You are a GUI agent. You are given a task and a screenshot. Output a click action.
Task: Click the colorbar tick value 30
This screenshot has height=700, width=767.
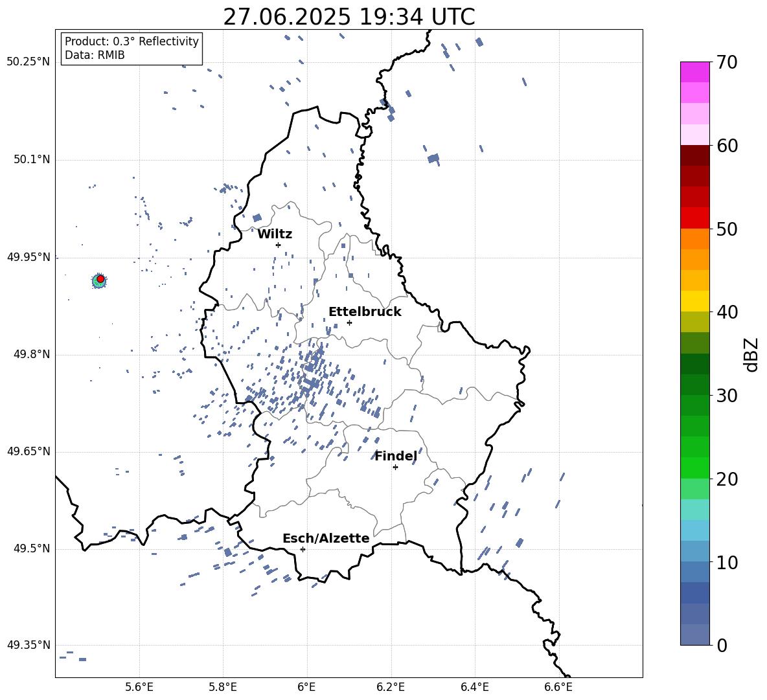[726, 396]
